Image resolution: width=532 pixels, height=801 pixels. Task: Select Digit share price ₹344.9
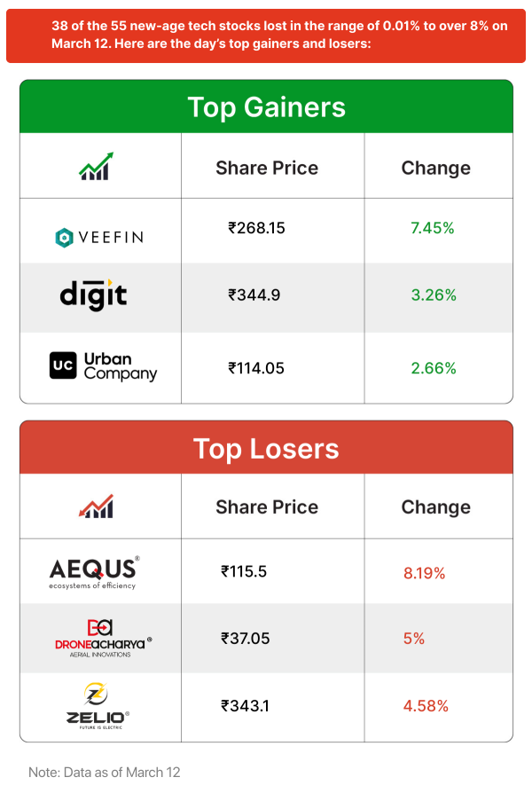pos(254,295)
